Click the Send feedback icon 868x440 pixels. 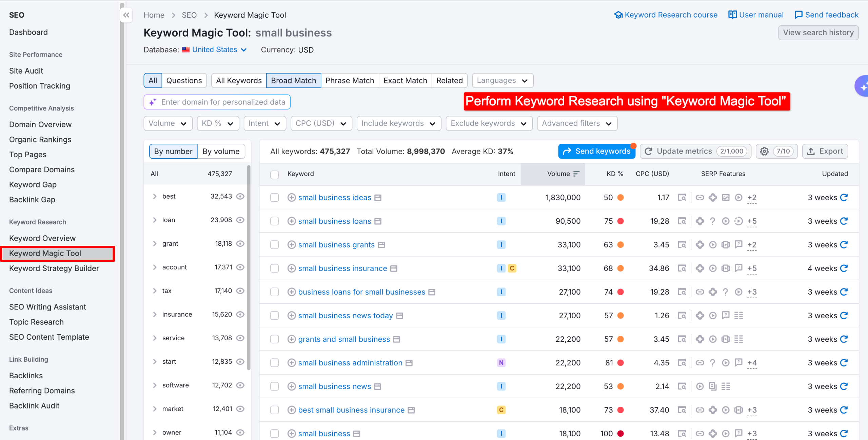point(799,15)
